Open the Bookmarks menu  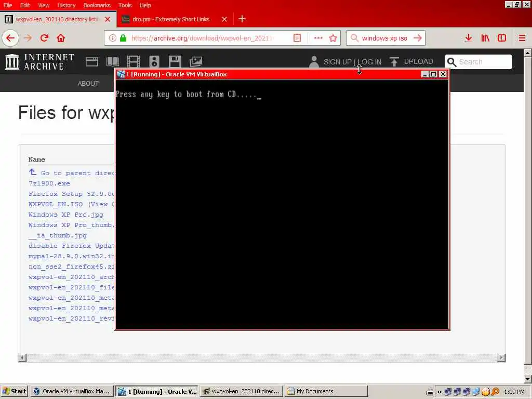[97, 5]
